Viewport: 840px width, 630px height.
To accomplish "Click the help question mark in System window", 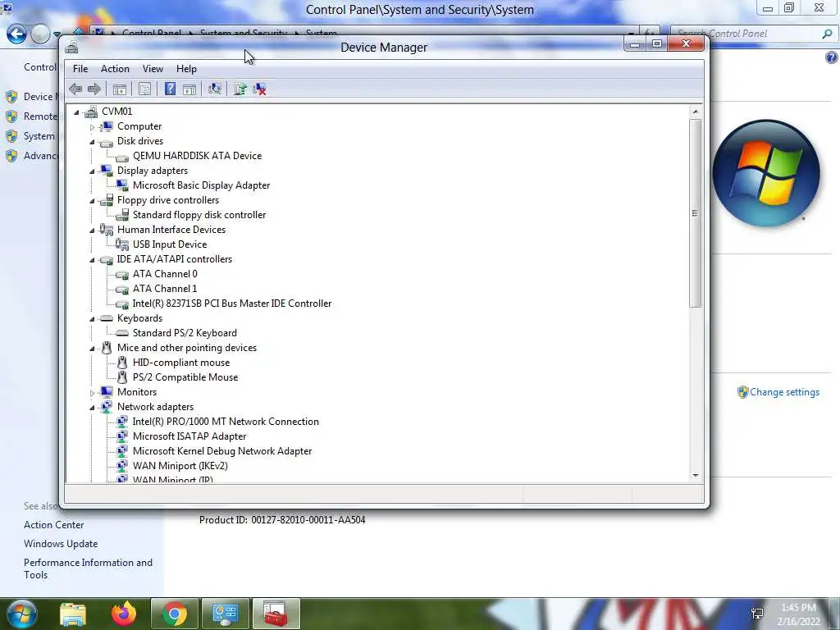I will pos(832,57).
